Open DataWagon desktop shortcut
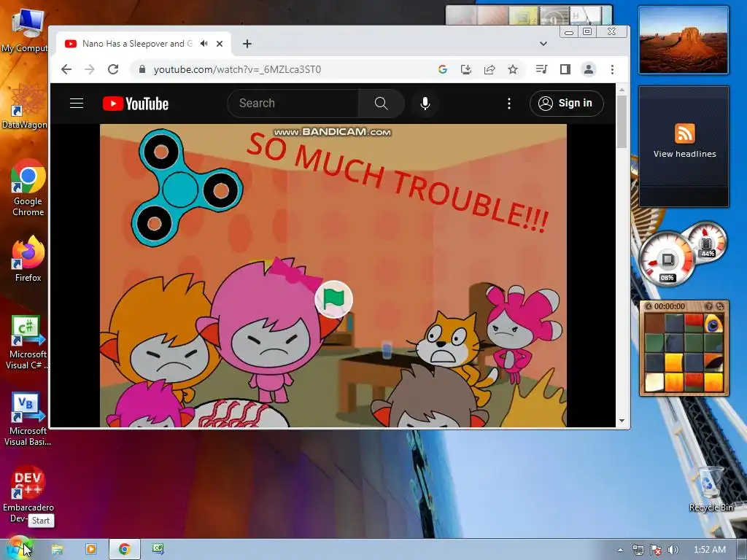This screenshot has height=560, width=747. 25,106
